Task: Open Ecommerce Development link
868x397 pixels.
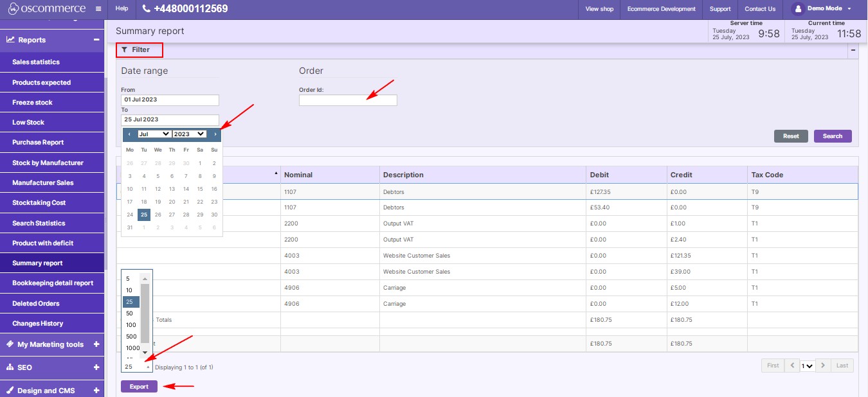Action: tap(661, 9)
